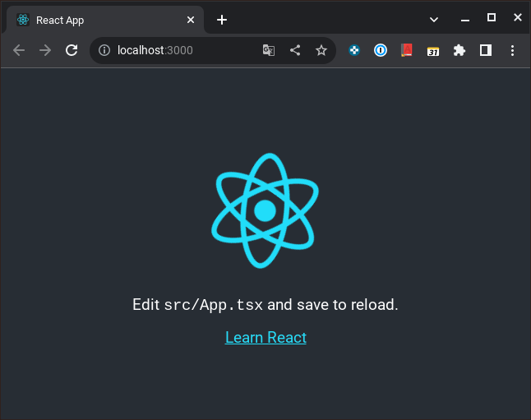Open a new tab with plus button
531x420 pixels.
click(222, 20)
